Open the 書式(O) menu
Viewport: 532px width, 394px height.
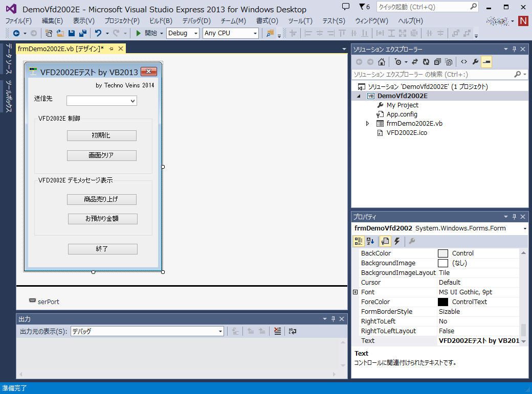[267, 20]
